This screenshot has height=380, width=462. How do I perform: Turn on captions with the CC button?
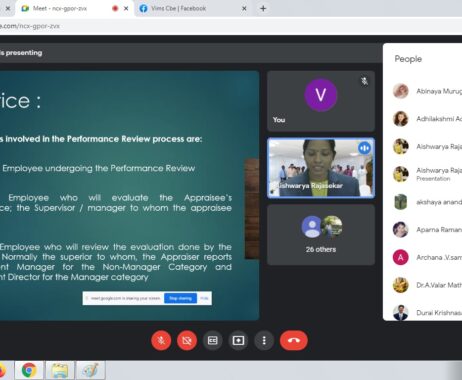[212, 340]
